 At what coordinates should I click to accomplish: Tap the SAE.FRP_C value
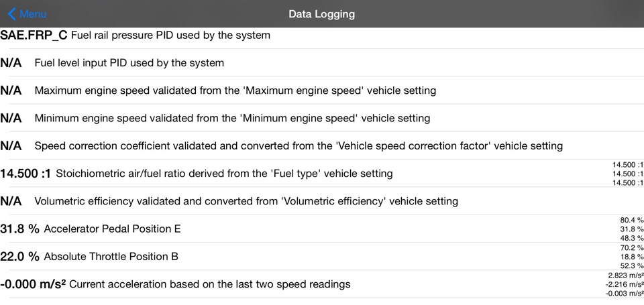click(x=34, y=35)
